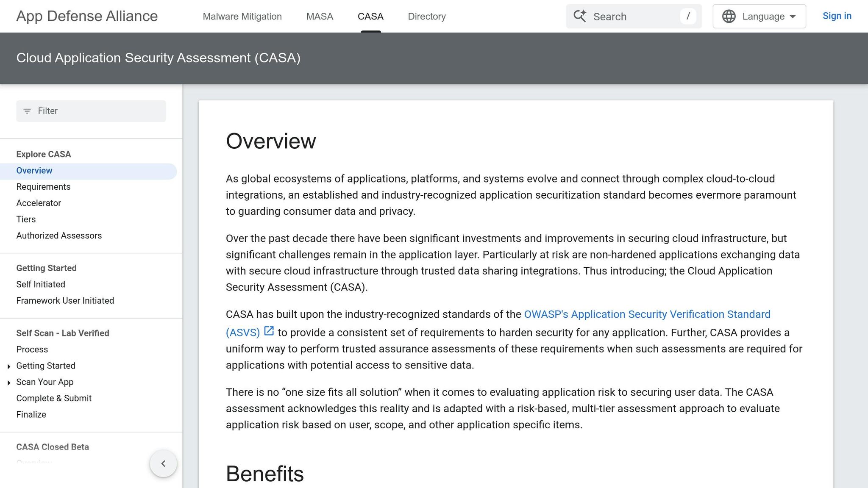This screenshot has height=488, width=868.
Task: Open the Language dropdown
Action: [759, 17]
